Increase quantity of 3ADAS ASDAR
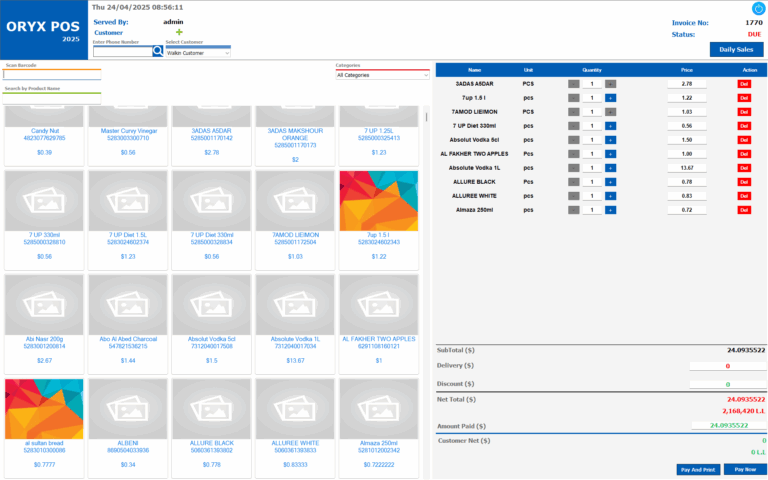 (x=610, y=84)
